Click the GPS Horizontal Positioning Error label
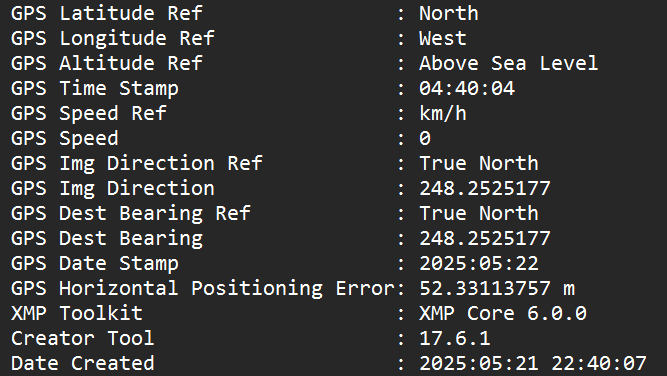Image resolution: width=667 pixels, height=376 pixels. tap(202, 288)
